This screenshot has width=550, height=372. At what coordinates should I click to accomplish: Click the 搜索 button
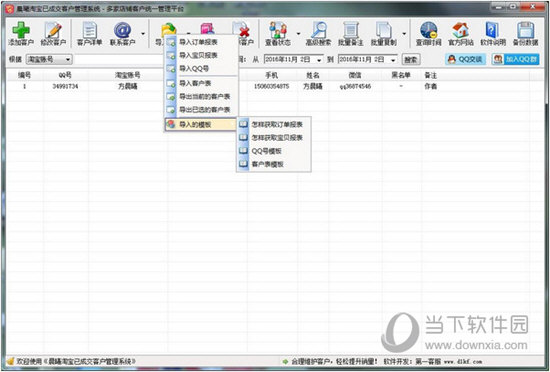(411, 60)
